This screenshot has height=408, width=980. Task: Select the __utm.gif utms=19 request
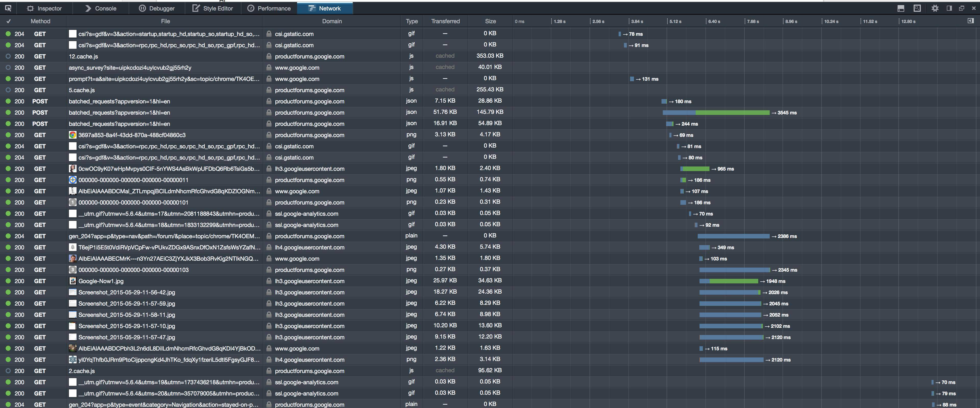pos(490,382)
